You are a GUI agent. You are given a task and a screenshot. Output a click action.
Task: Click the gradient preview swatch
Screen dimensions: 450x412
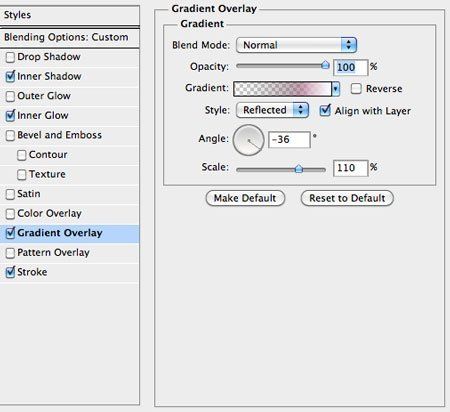(x=283, y=89)
